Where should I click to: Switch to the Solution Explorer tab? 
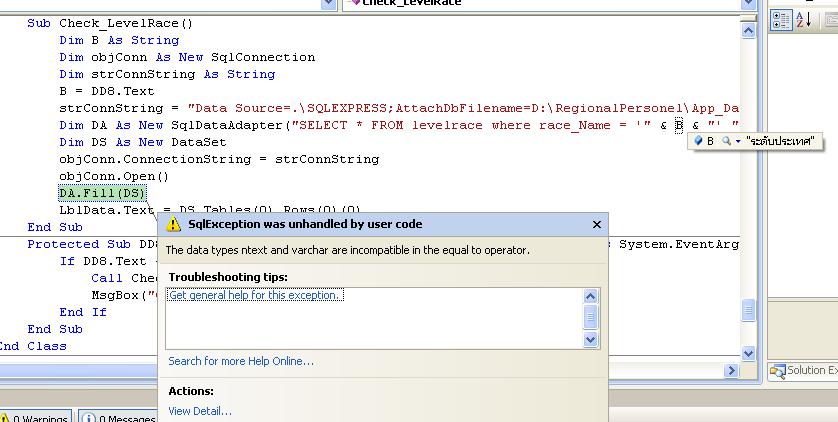803,370
